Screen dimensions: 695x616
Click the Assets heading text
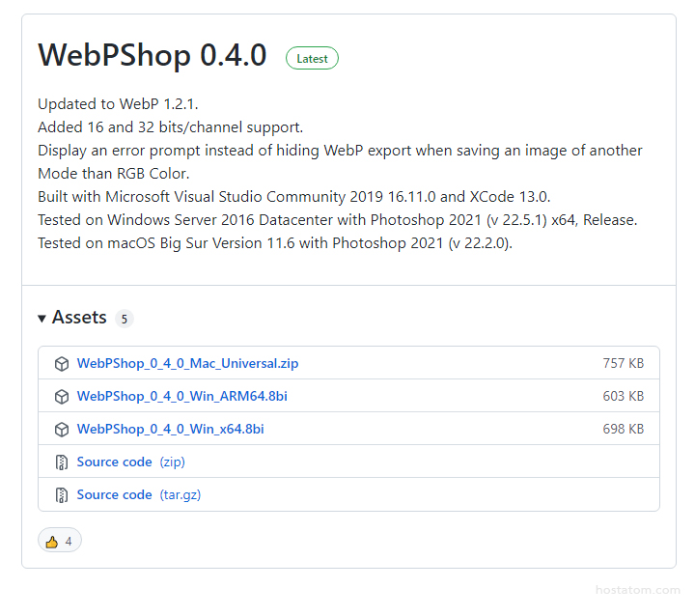point(79,318)
